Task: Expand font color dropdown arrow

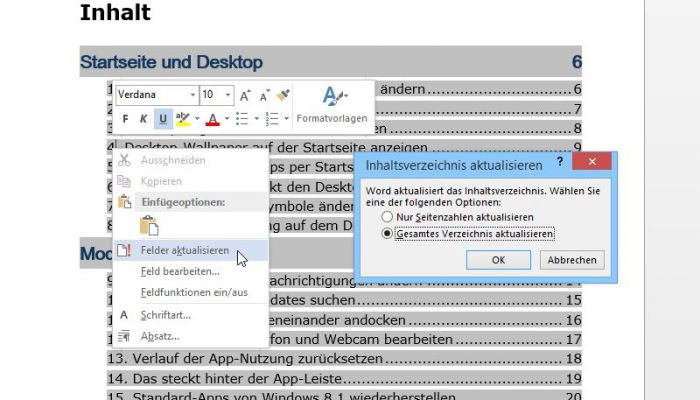Action: point(227,119)
